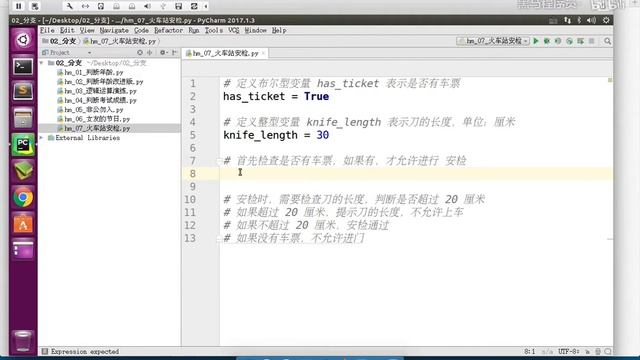This screenshot has width=640, height=360.
Task: Start debugging with the Debug bug icon
Action: (x=547, y=41)
